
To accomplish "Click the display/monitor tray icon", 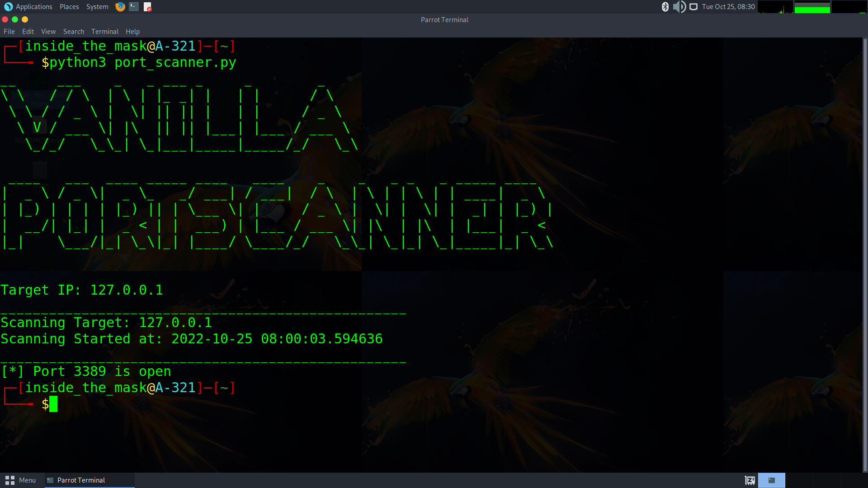I will click(x=693, y=7).
